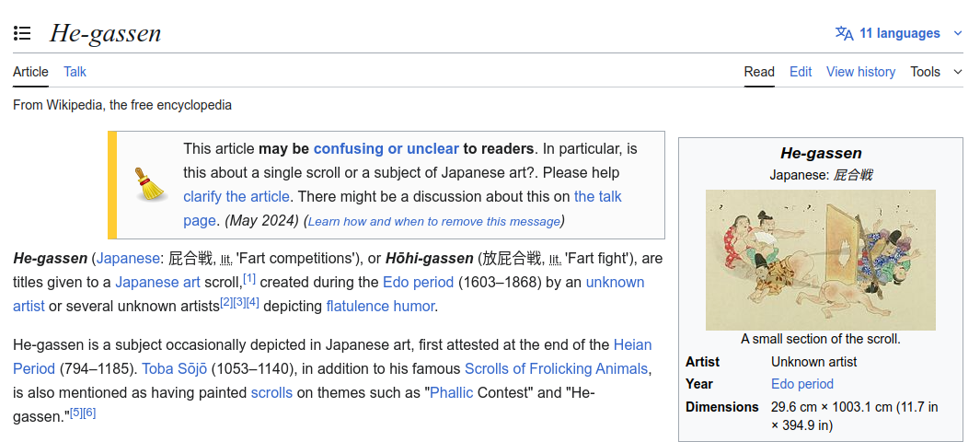This screenshot has width=980, height=442.
Task: Follow the 'unknown artist' link
Action: [329, 294]
